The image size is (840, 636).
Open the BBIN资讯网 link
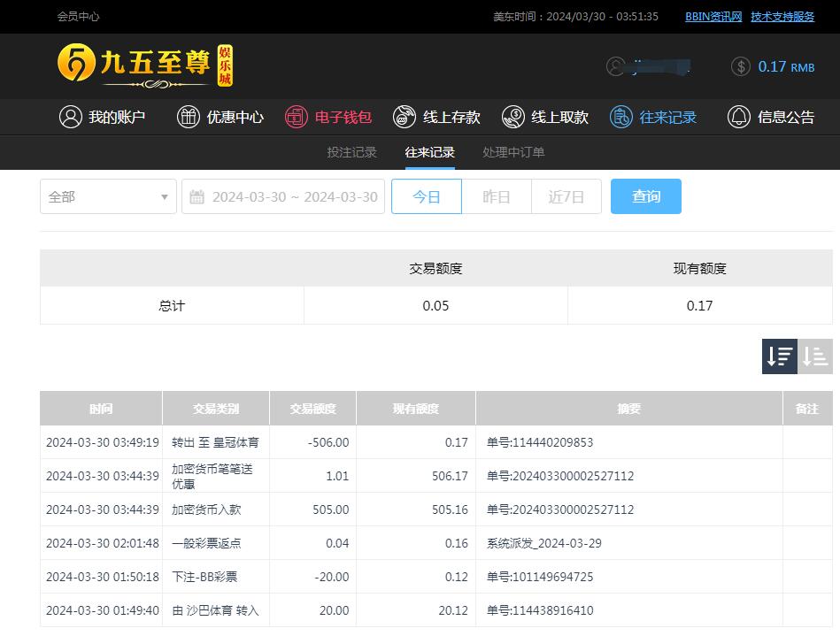tap(713, 16)
